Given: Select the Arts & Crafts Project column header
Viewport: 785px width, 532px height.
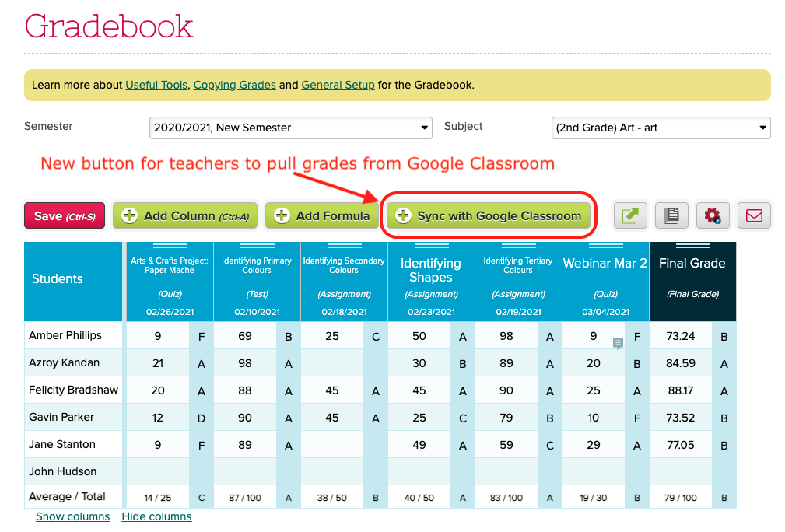Looking at the screenshot, I should (x=170, y=282).
